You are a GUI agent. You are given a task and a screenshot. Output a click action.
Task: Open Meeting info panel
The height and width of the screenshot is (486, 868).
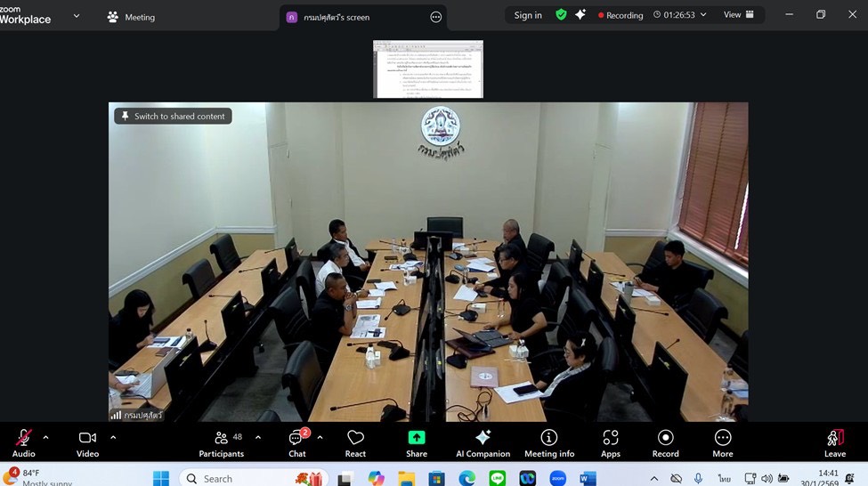(549, 442)
